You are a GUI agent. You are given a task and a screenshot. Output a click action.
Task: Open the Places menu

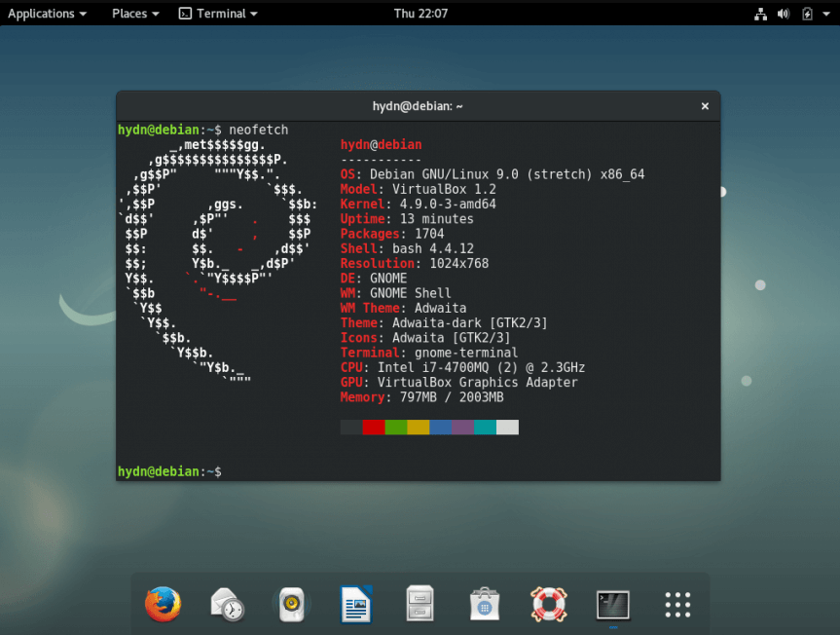pos(135,14)
